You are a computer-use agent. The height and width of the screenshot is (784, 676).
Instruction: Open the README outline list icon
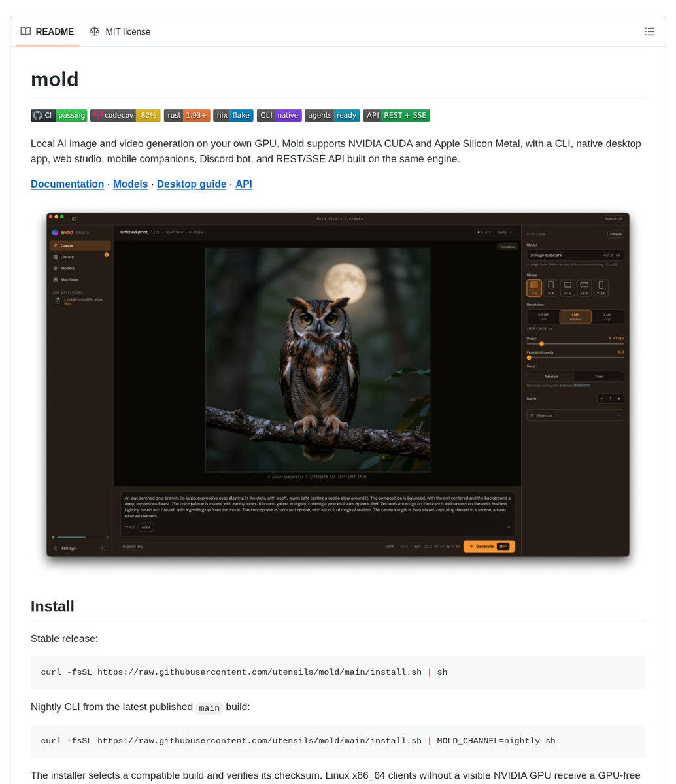tap(649, 31)
